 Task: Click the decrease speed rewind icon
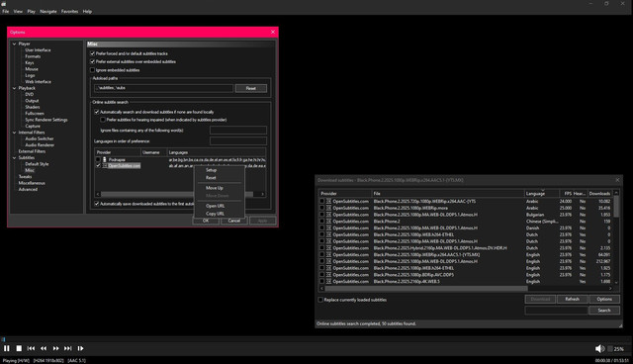click(x=44, y=348)
